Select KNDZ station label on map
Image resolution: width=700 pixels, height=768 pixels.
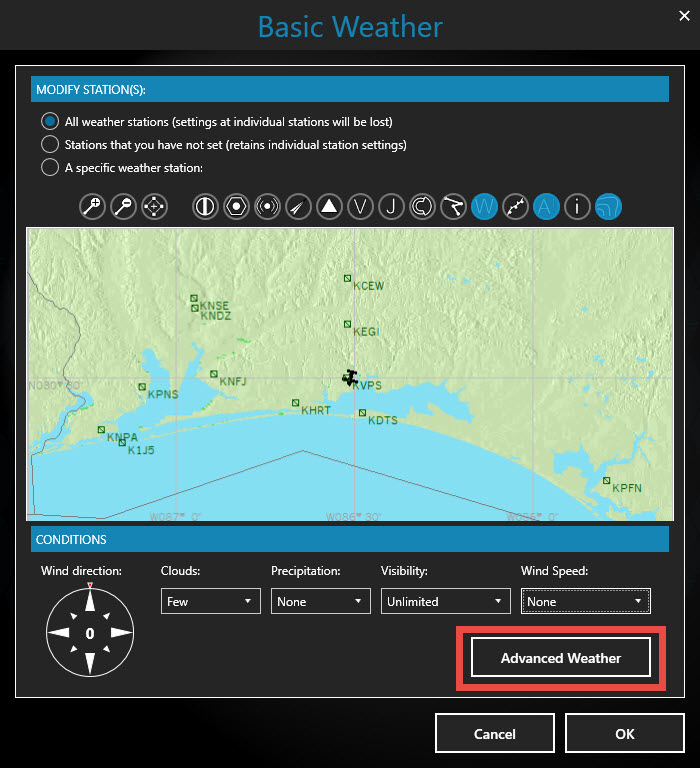click(216, 316)
